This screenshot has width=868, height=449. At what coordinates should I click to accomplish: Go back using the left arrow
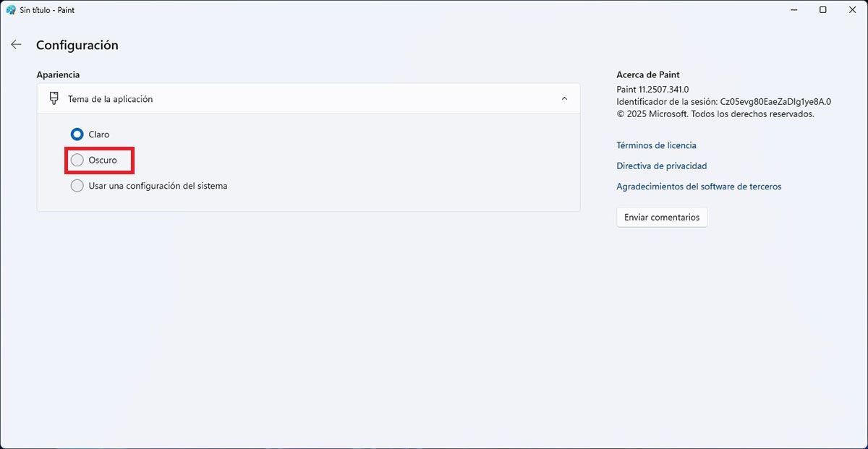16,45
